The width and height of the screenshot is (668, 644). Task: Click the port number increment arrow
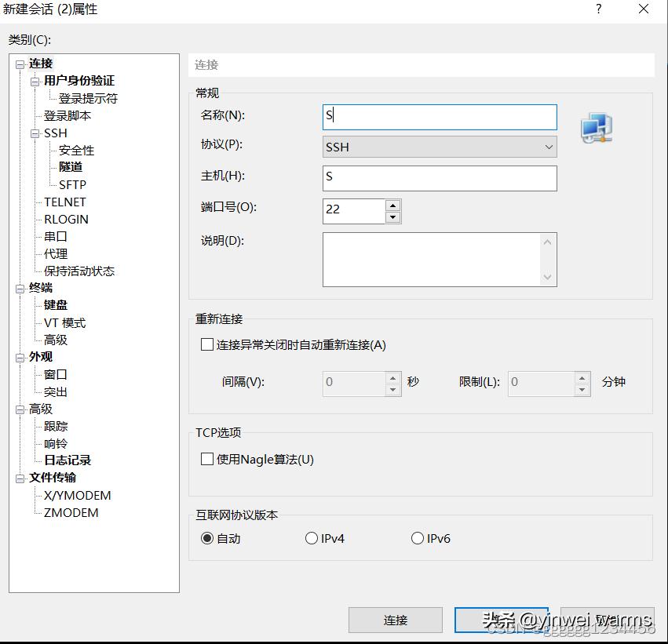(392, 206)
